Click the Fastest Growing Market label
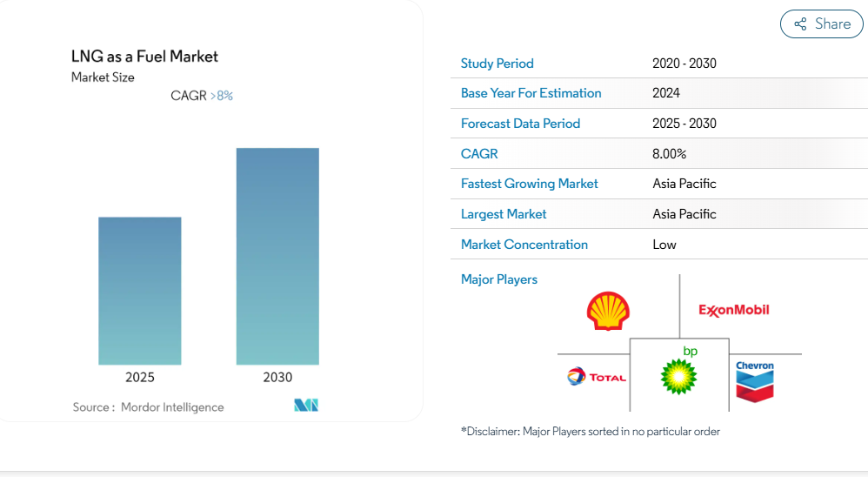 529,184
